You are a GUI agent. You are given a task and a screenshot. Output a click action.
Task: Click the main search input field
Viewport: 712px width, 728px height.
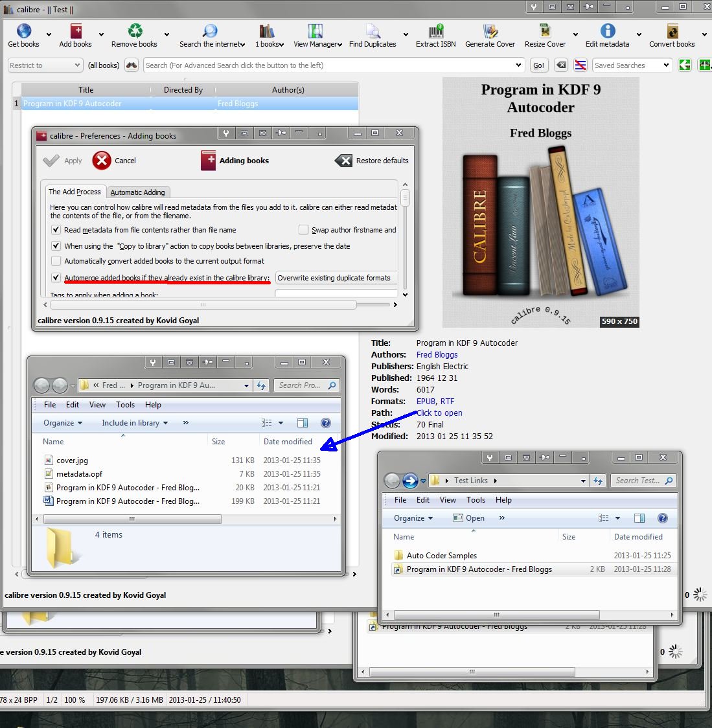click(334, 65)
